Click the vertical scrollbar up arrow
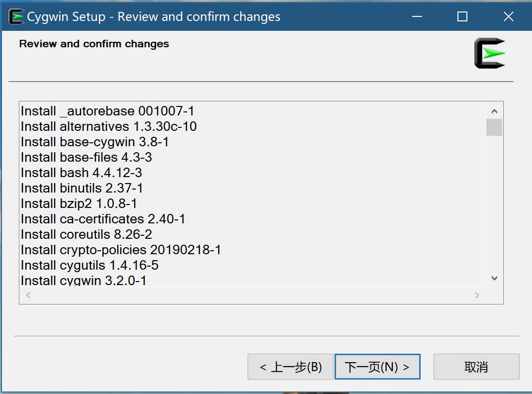The height and width of the screenshot is (394, 532). pyautogui.click(x=494, y=111)
